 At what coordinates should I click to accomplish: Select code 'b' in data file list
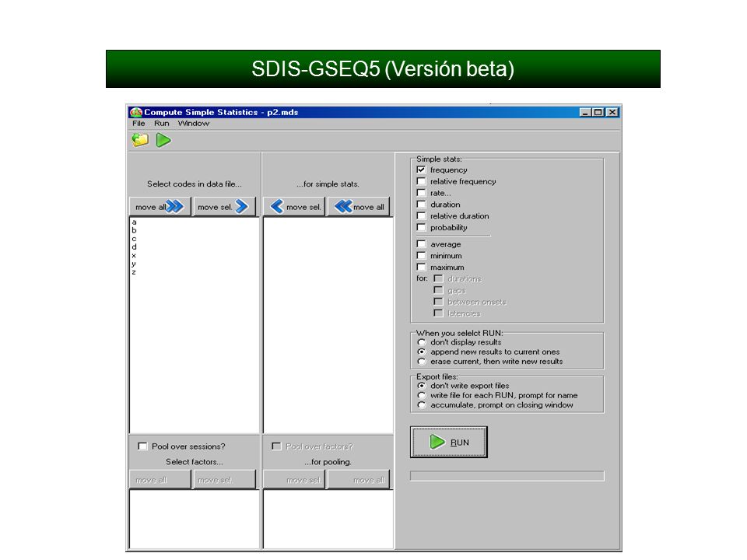pyautogui.click(x=135, y=230)
